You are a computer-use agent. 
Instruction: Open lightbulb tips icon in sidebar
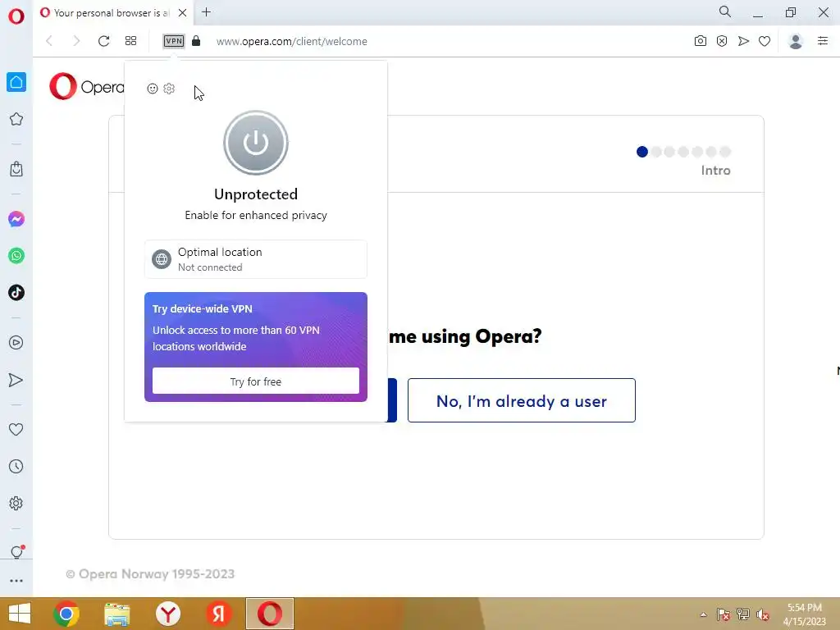point(16,552)
